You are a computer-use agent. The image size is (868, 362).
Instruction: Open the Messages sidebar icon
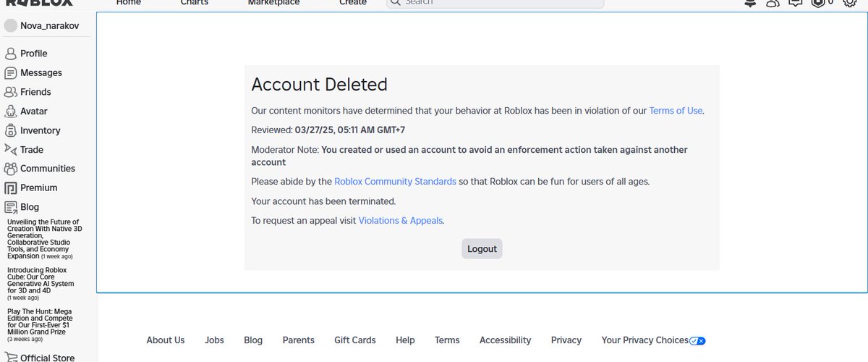(x=11, y=73)
